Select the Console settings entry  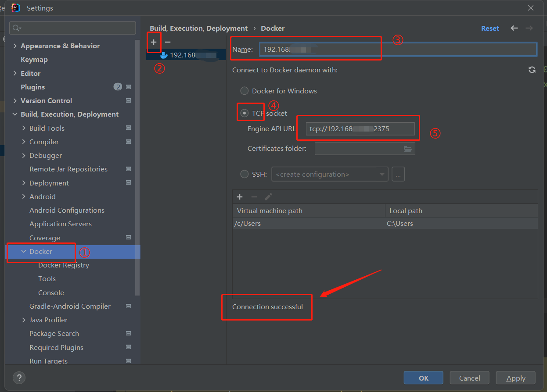51,292
